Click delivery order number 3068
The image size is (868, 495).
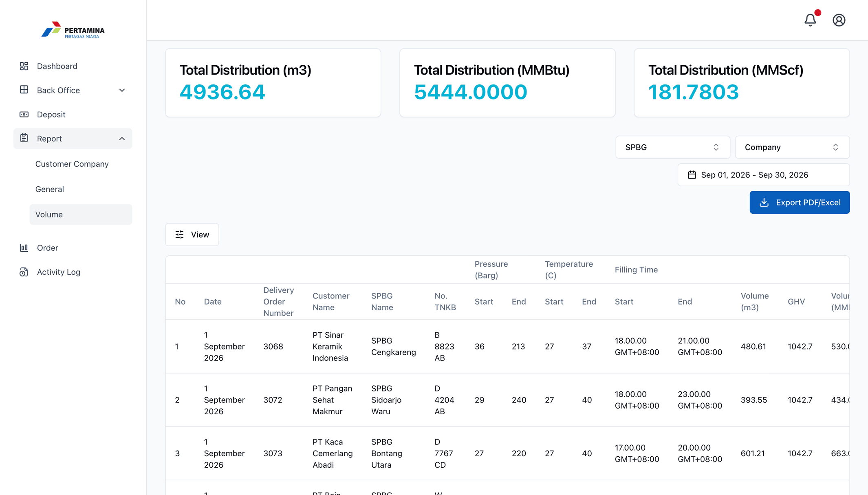(x=273, y=347)
